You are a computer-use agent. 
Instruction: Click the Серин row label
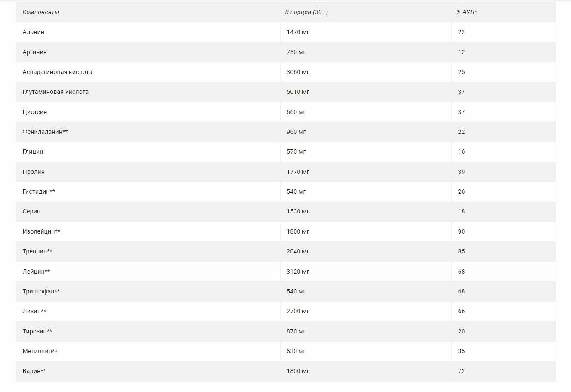[x=31, y=211]
